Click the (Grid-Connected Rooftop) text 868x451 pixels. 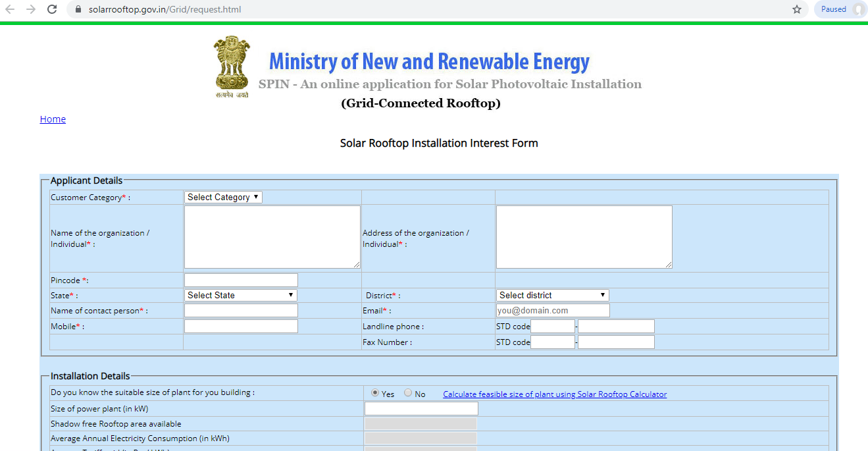click(421, 103)
